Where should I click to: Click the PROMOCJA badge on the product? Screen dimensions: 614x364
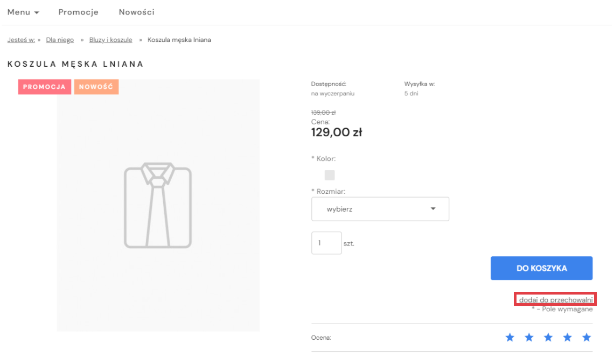[x=44, y=87]
